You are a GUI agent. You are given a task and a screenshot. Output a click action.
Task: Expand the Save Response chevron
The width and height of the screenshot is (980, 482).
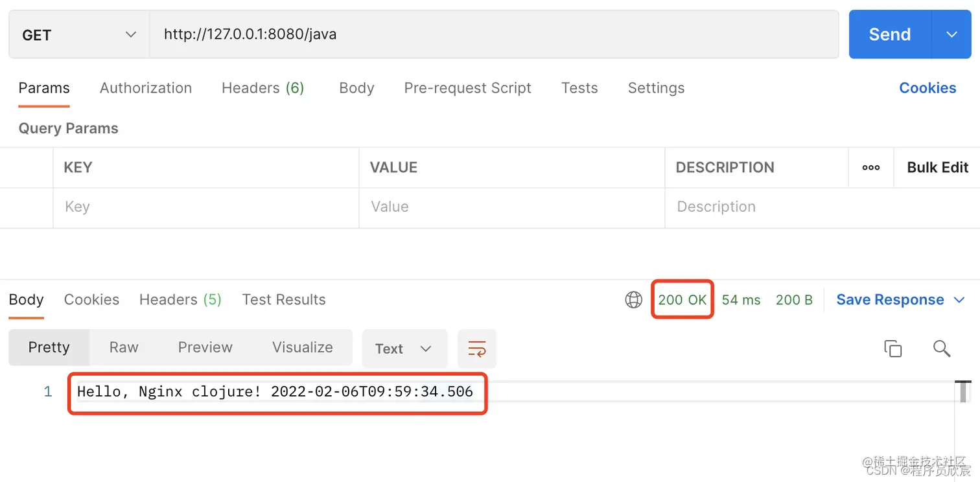pos(959,299)
